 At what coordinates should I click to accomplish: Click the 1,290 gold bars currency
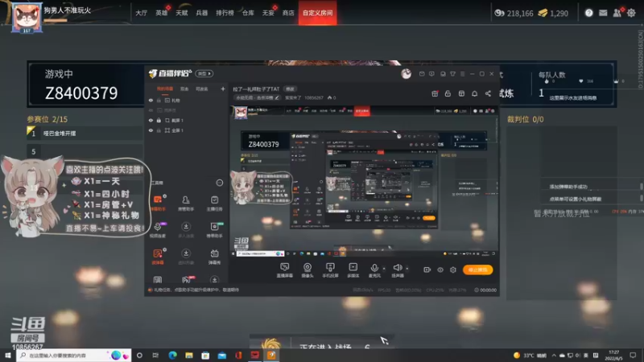(x=553, y=13)
